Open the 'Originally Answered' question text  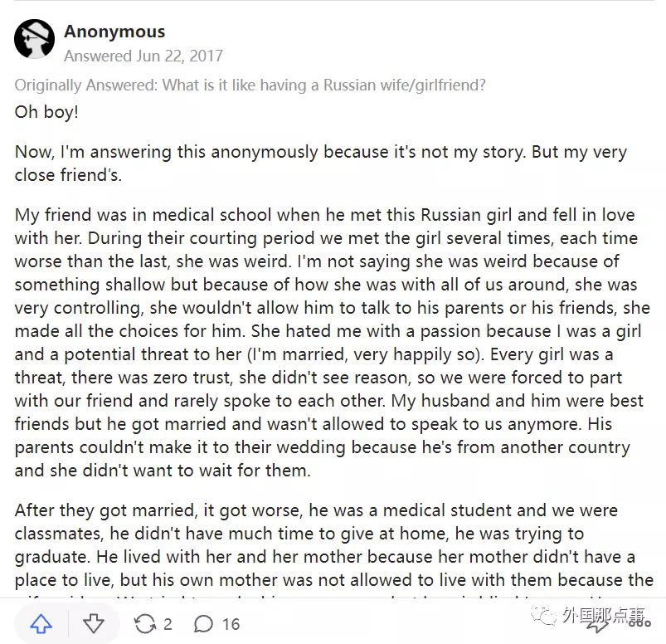pos(250,85)
